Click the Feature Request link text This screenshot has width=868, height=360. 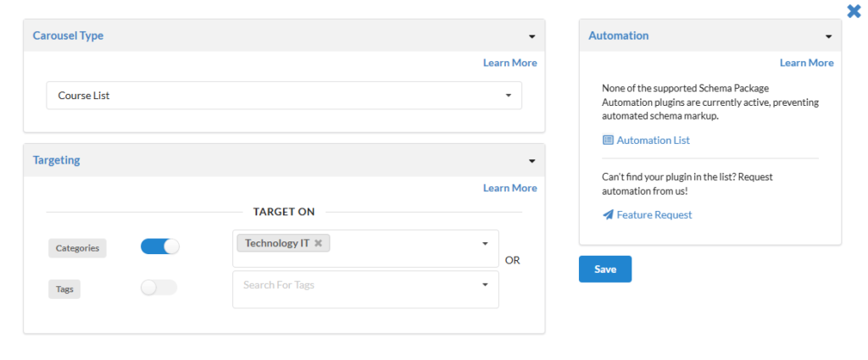tap(654, 215)
